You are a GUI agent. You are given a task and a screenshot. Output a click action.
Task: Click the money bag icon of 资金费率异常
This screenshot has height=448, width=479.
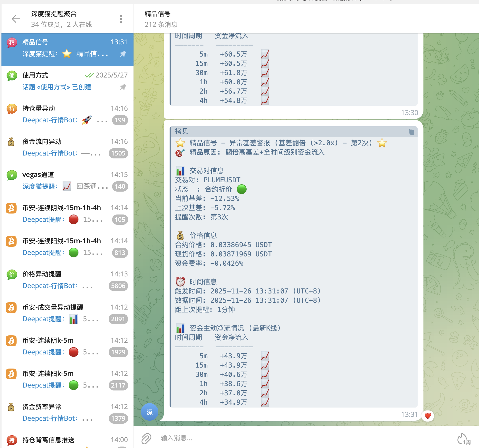[x=11, y=407]
